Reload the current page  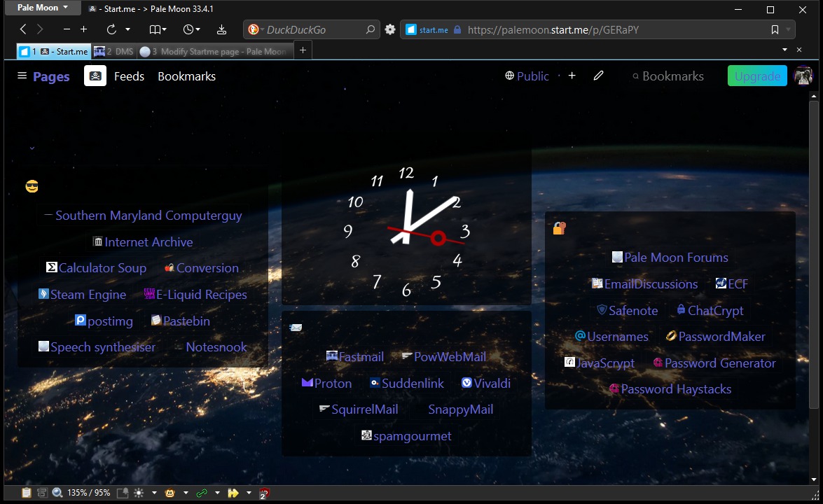[111, 29]
